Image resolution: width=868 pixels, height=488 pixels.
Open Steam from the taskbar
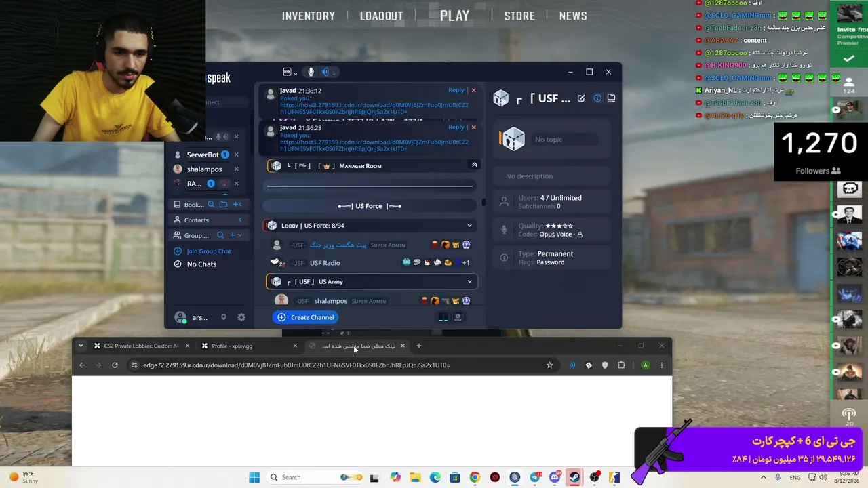[574, 477]
